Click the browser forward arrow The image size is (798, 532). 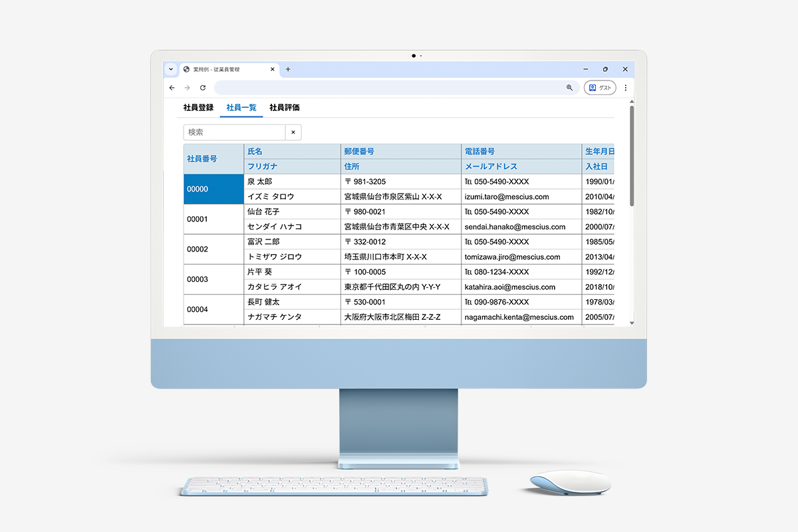188,88
